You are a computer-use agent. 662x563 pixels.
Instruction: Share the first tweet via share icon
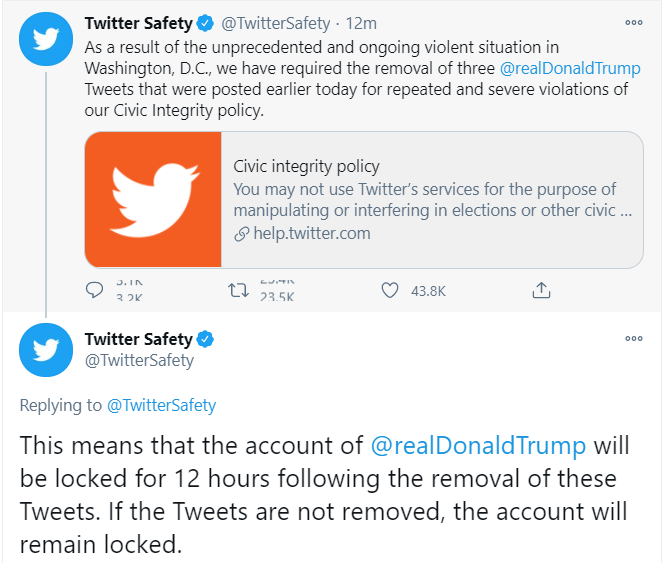pyautogui.click(x=540, y=291)
